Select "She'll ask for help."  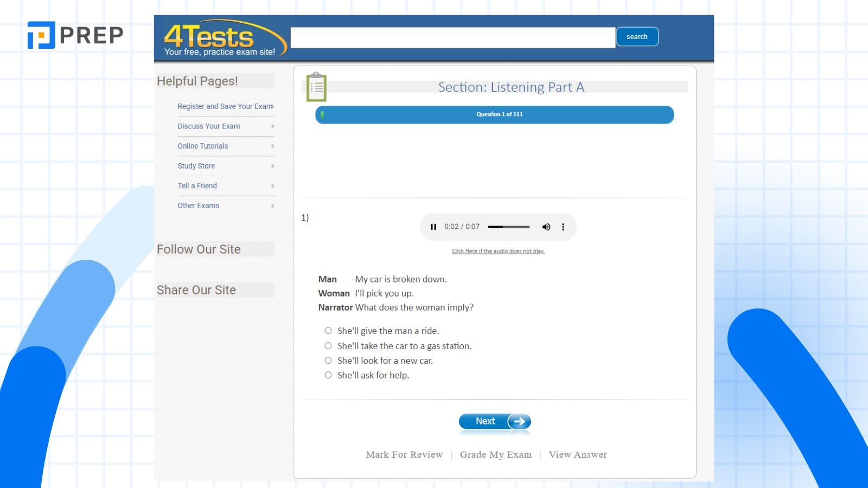[328, 375]
